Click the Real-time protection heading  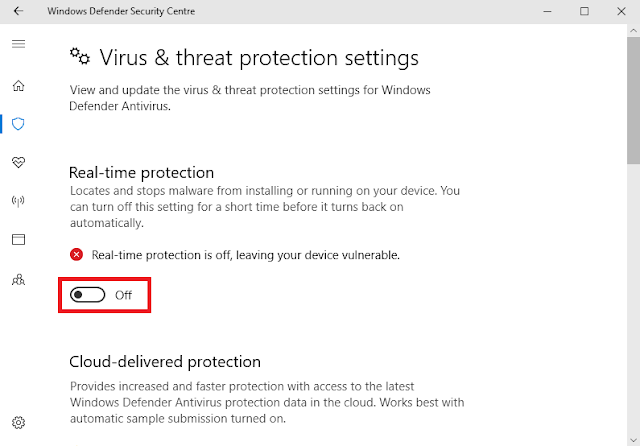click(x=141, y=173)
